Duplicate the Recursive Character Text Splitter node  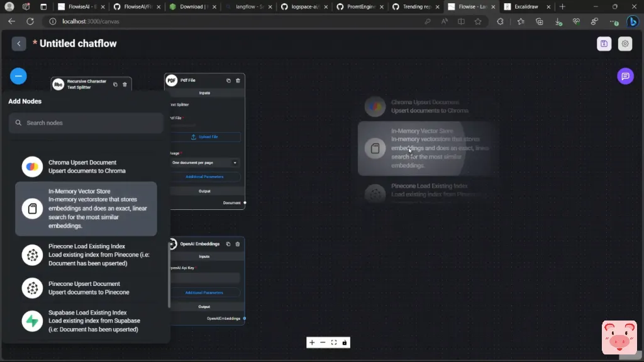116,85
